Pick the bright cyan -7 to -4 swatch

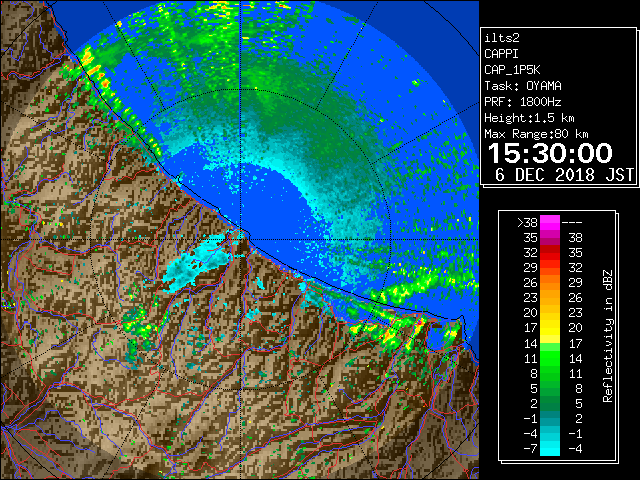pos(550,448)
